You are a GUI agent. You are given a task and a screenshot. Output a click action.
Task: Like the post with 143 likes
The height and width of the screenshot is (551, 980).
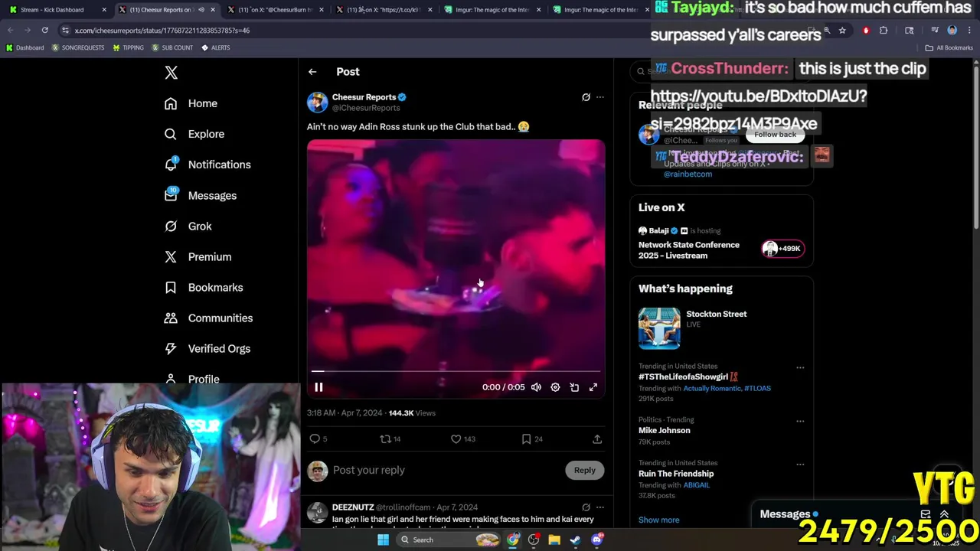coord(456,439)
